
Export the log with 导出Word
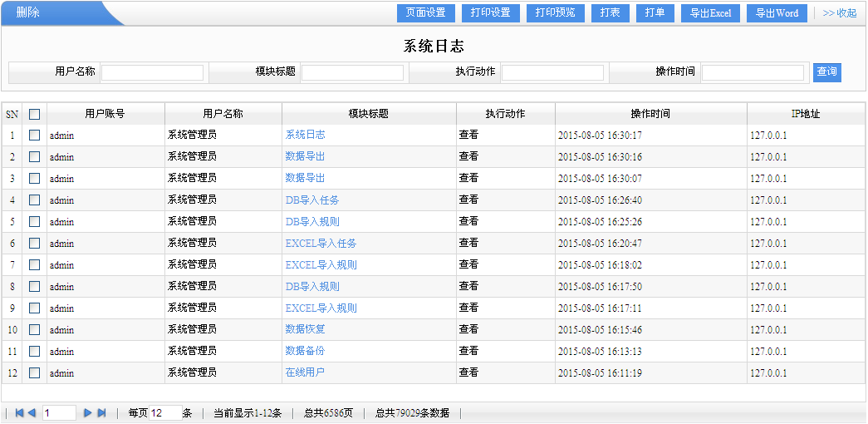coord(777,13)
